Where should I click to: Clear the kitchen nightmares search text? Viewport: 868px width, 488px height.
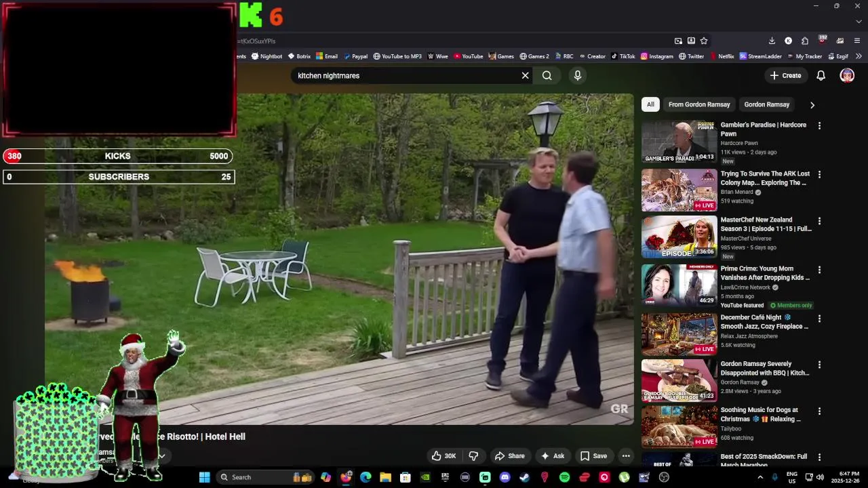525,75
